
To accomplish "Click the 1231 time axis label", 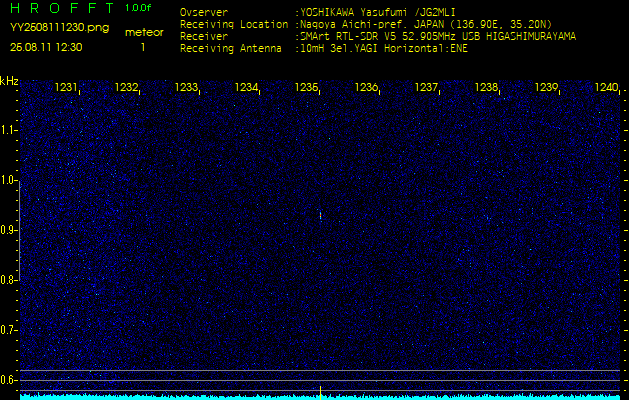I will (x=66, y=87).
